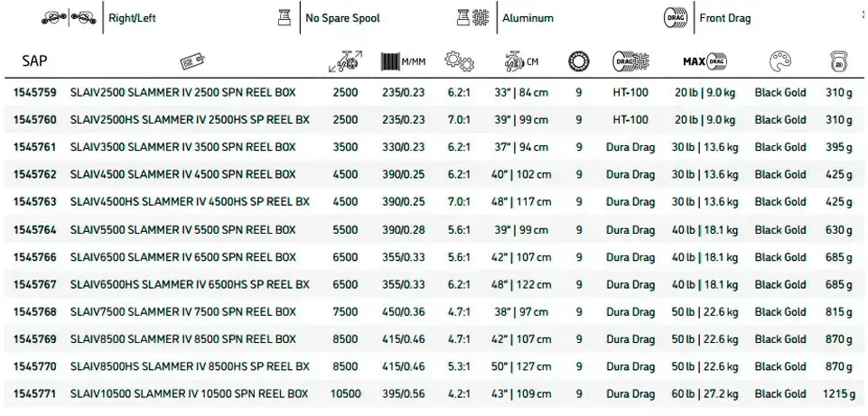Click SLAIV2500HS SLAMMER IV 2500HS SP REEL BX
The height and width of the screenshot is (416, 868).
[190, 119]
